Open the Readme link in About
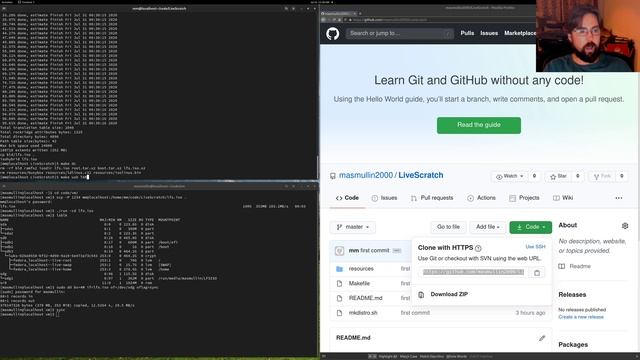Image resolution: width=640 pixels, height=360 pixels. 580,266
